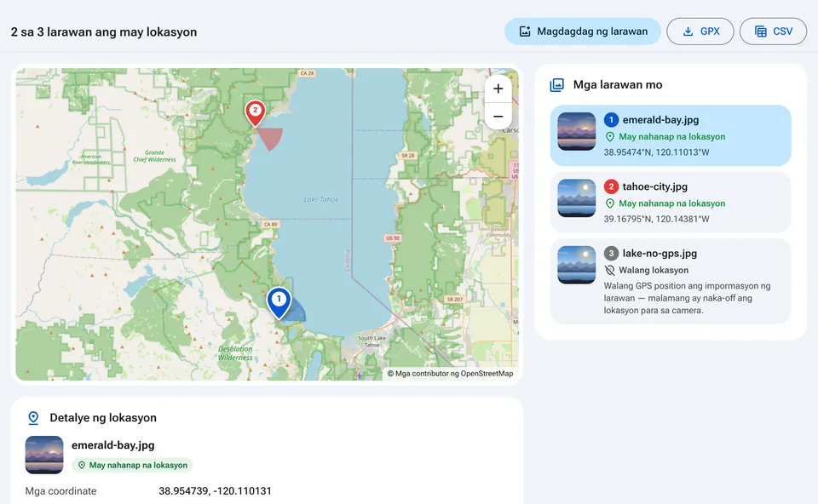
Task: Click the Desolation Wilderness map label
Action: (x=235, y=353)
